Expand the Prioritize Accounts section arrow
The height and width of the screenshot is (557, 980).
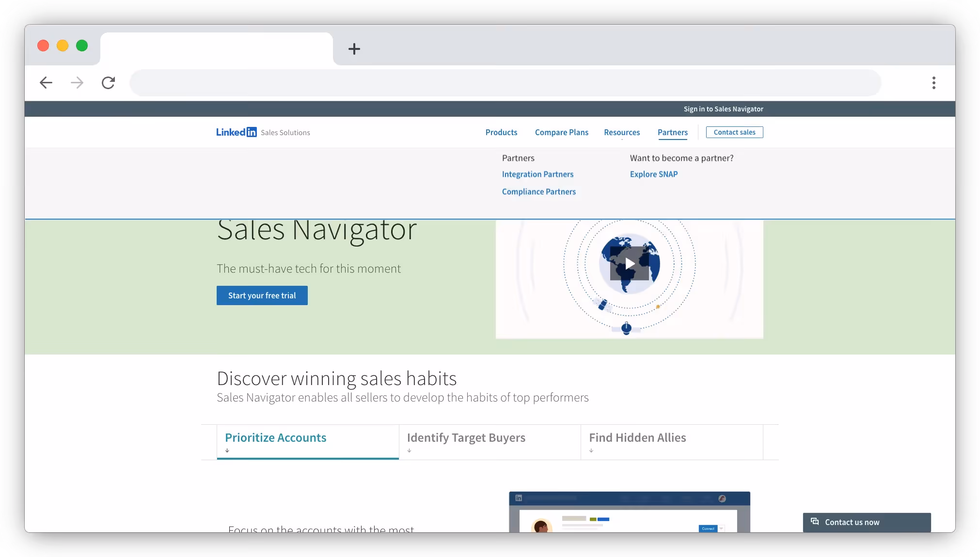tap(227, 451)
